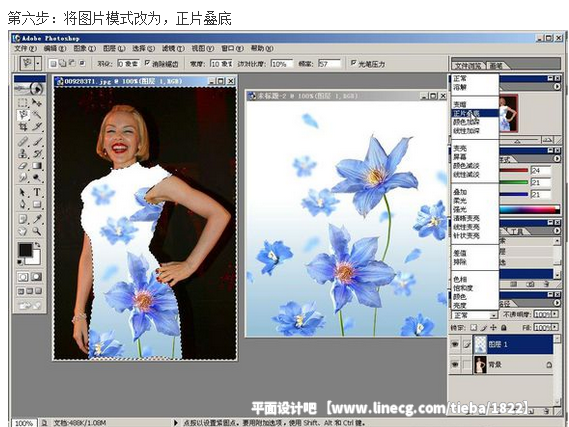Open the 画笔 palette well tab
The width and height of the screenshot is (569, 427).
[496, 66]
